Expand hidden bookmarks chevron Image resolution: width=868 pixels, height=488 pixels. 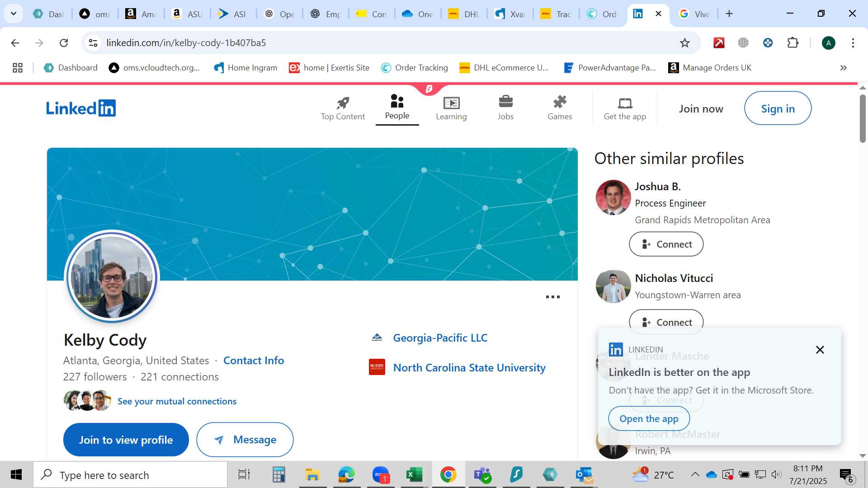[843, 68]
